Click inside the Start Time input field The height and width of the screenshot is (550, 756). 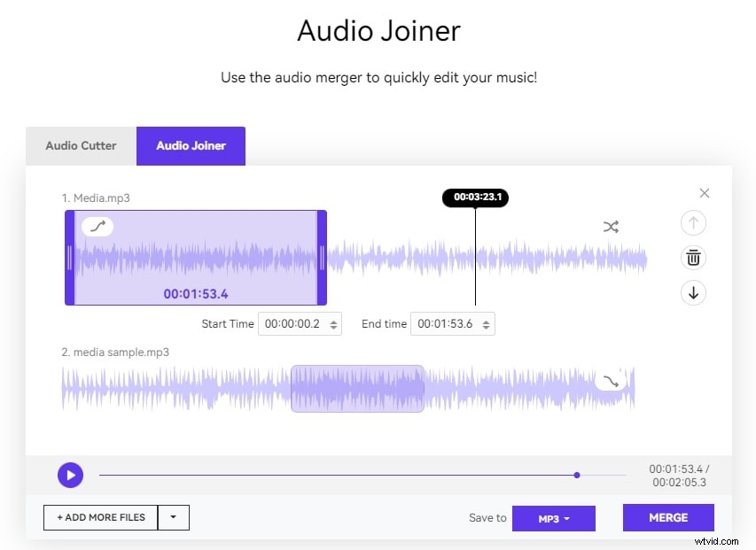(x=292, y=323)
